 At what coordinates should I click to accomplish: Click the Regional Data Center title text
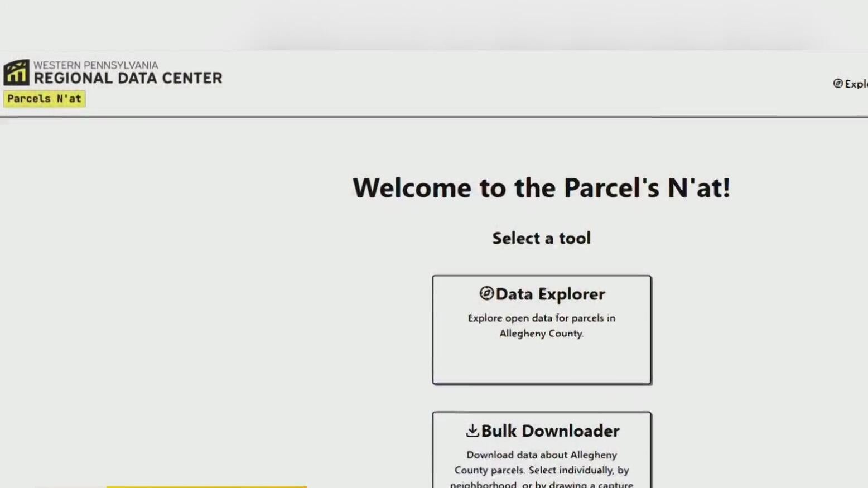tap(128, 78)
